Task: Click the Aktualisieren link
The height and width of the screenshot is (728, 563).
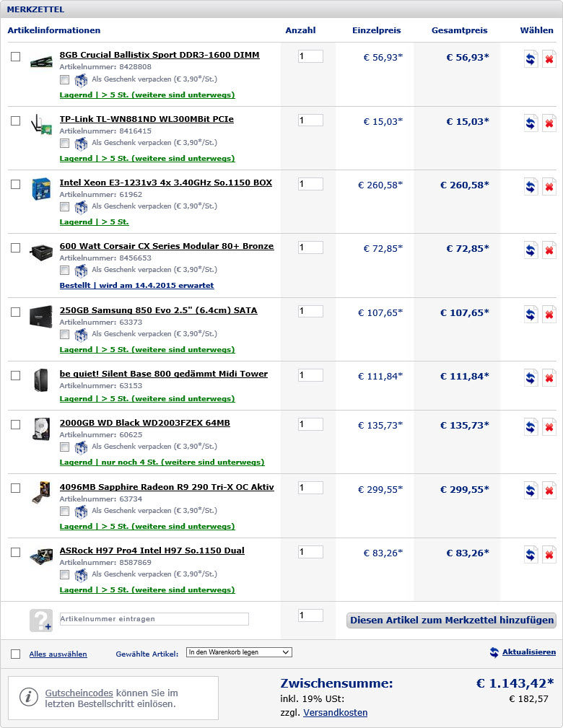Action: [528, 652]
